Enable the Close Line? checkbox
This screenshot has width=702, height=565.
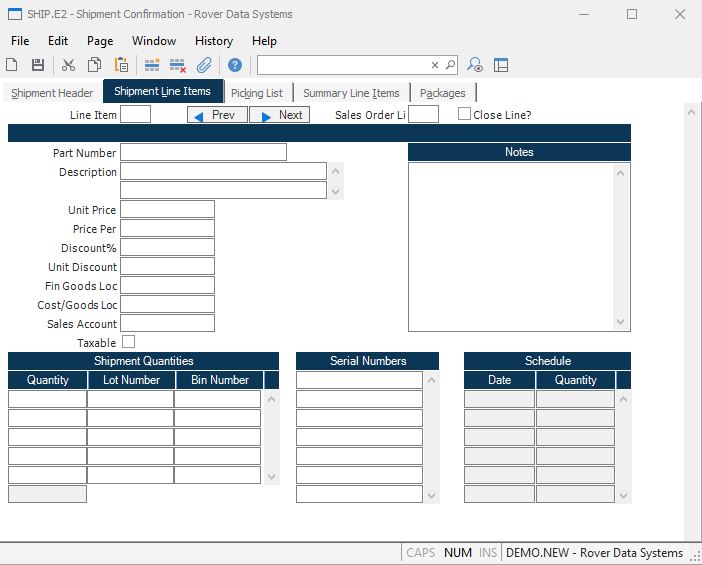(464, 114)
